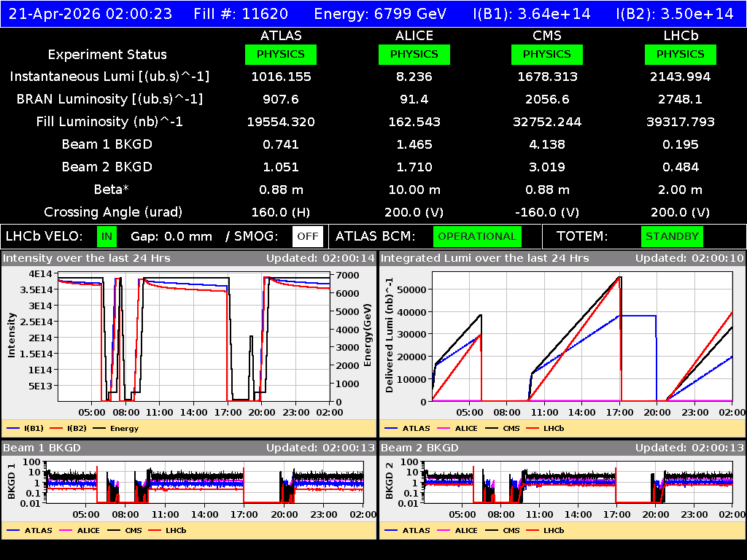The image size is (747, 560).
Task: Click the Intensity over the last 24 Hrs title
Action: tap(87, 258)
